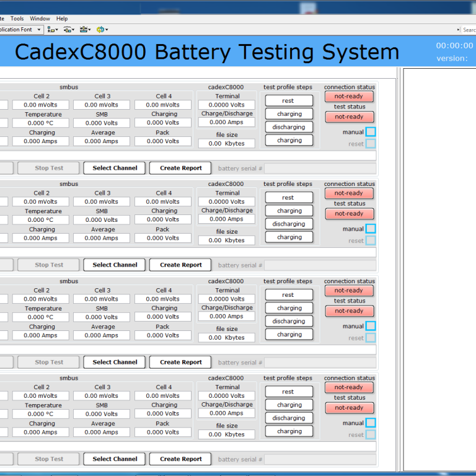Viewport: 476px width, 476px height.
Task: Click SMB 0.000 Volts value in fourth channel
Action: [102, 414]
